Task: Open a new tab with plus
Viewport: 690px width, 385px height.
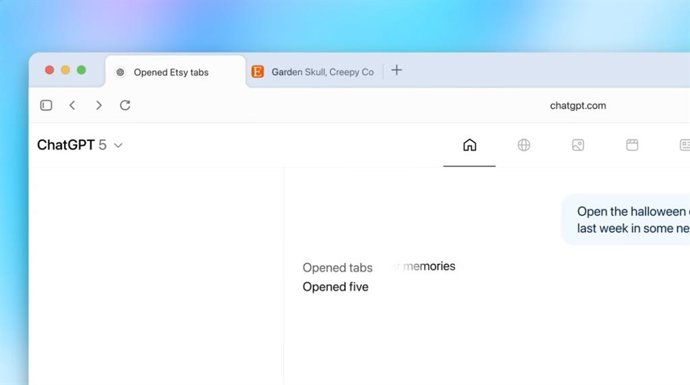Action: pyautogui.click(x=396, y=70)
